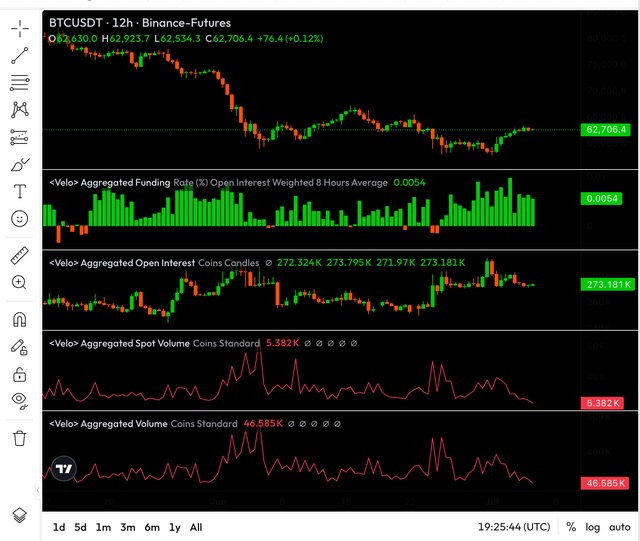Click the trash remove drawings icon

pos(20,438)
